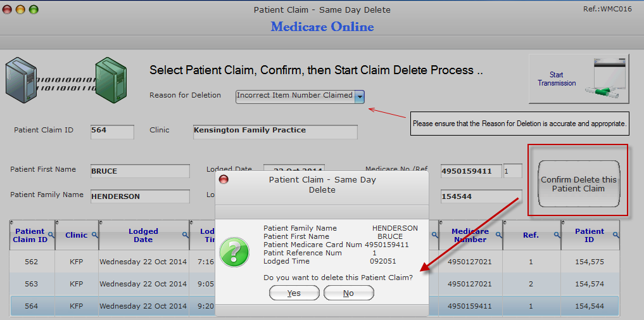
Task: Open the Reason for Deletion dropdown arrow
Action: [x=360, y=96]
